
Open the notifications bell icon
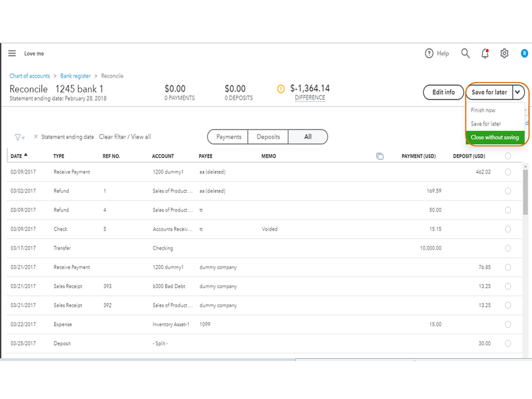click(485, 53)
